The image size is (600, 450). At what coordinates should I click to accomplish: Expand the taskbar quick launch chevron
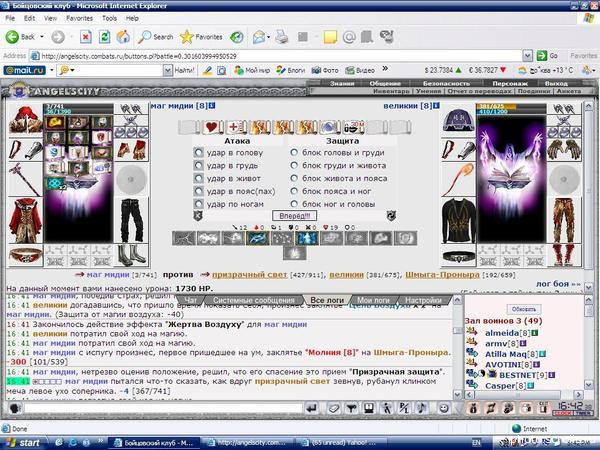[x=101, y=441]
